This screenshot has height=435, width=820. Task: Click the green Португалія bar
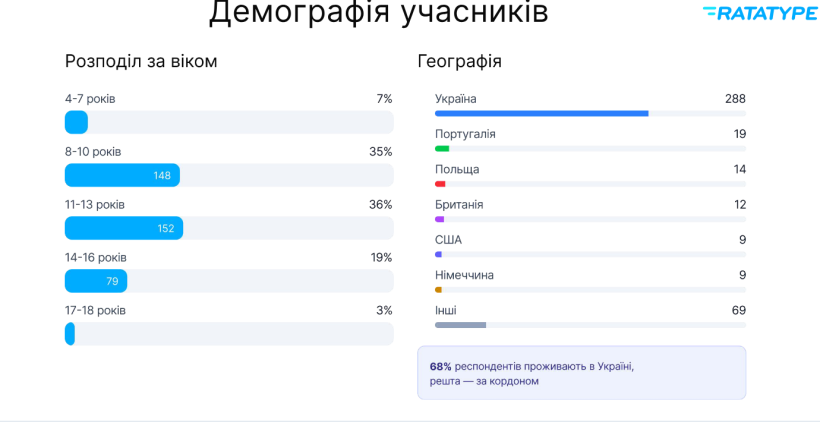(442, 149)
